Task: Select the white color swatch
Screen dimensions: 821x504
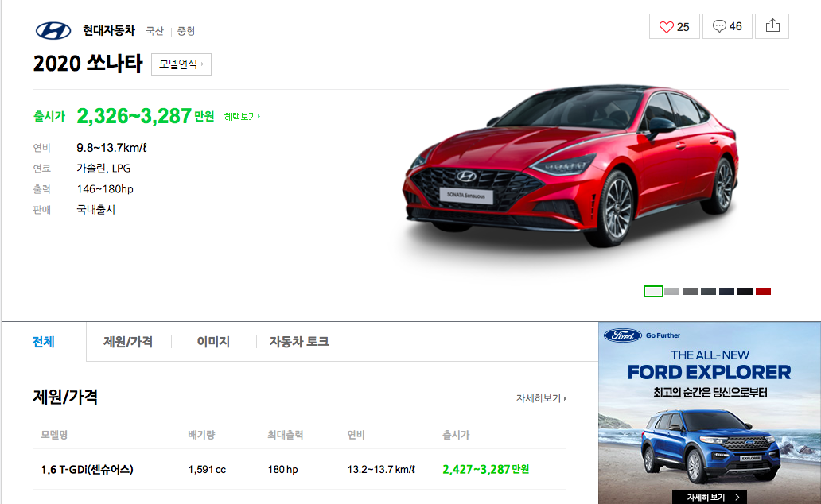Action: pyautogui.click(x=653, y=292)
